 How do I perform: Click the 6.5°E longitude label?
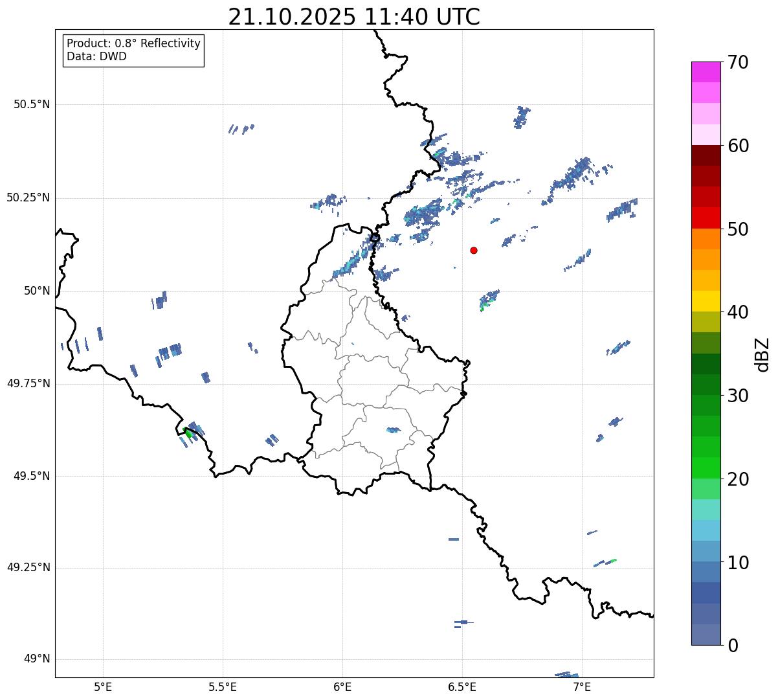tap(462, 686)
